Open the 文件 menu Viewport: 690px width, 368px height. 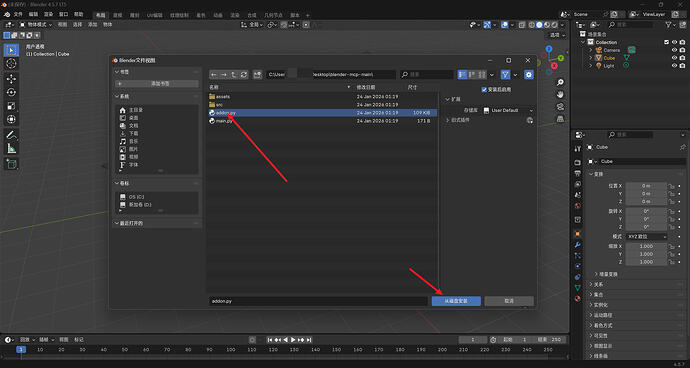[18, 14]
